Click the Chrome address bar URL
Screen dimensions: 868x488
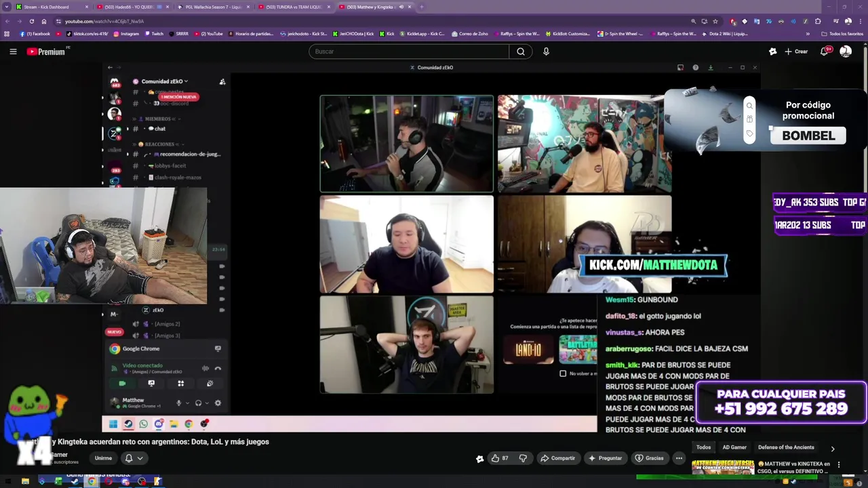tap(104, 22)
